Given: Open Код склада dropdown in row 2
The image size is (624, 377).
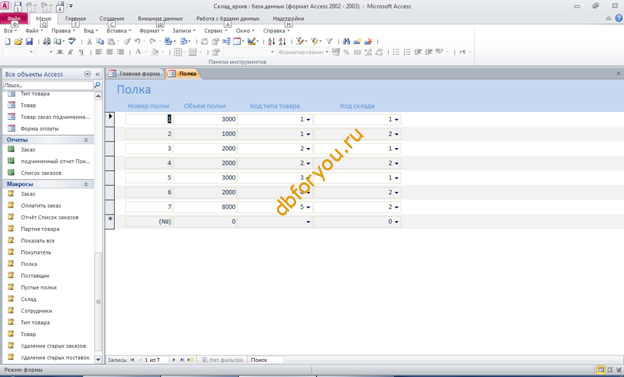Looking at the screenshot, I should coord(396,134).
